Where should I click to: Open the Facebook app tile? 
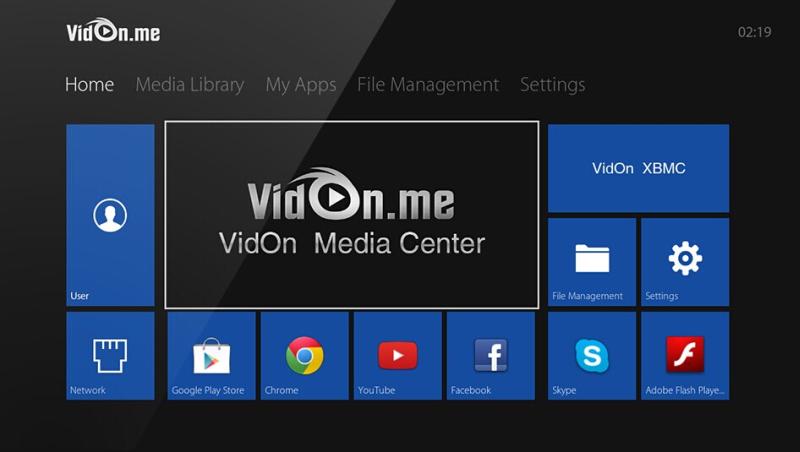click(x=490, y=355)
